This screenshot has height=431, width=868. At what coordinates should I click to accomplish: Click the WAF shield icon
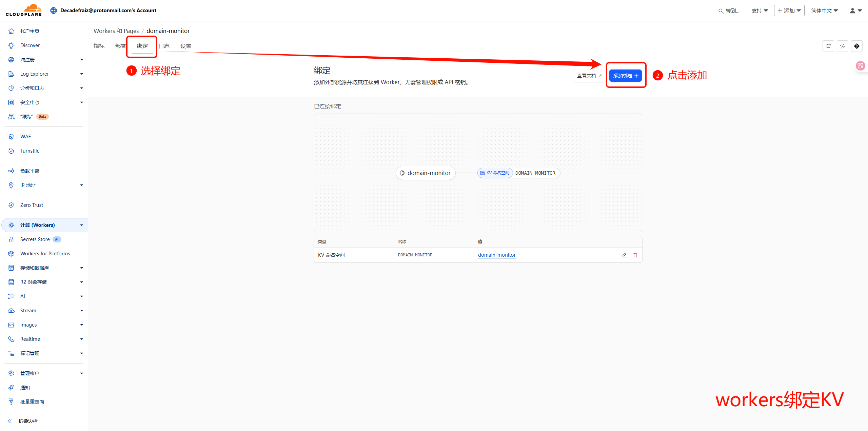click(11, 137)
